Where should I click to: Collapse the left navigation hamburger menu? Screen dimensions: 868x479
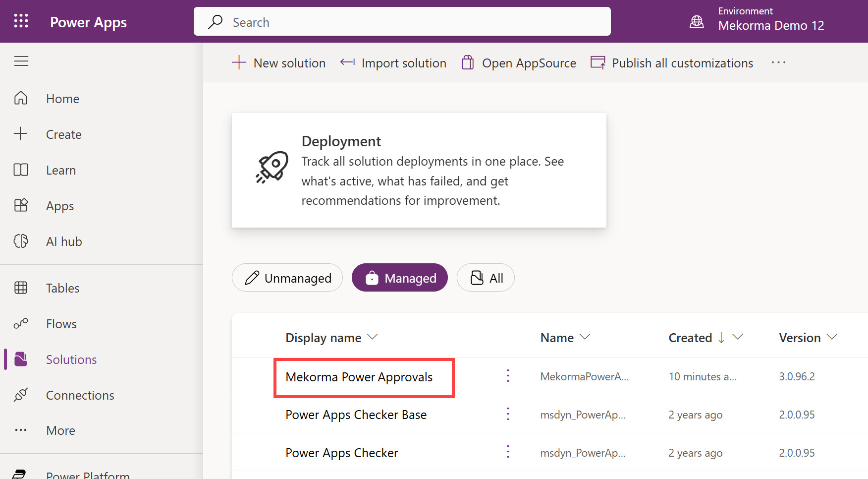(x=21, y=61)
